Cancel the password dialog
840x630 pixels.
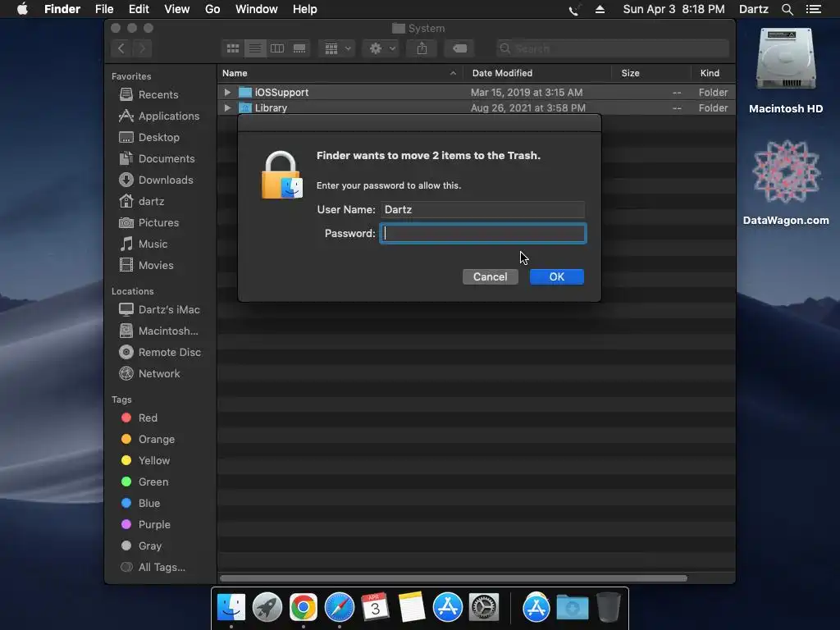coord(491,277)
